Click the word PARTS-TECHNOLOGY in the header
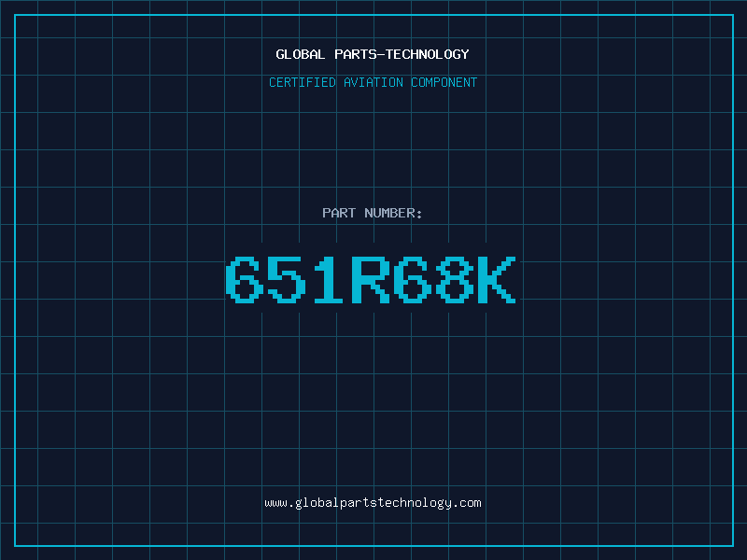Screen dimensions: 747x560 coord(402,55)
